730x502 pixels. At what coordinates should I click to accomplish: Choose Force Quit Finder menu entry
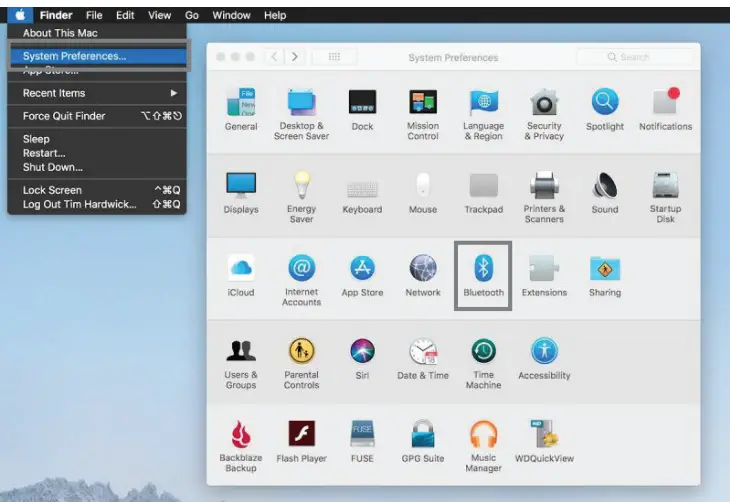(x=97, y=116)
